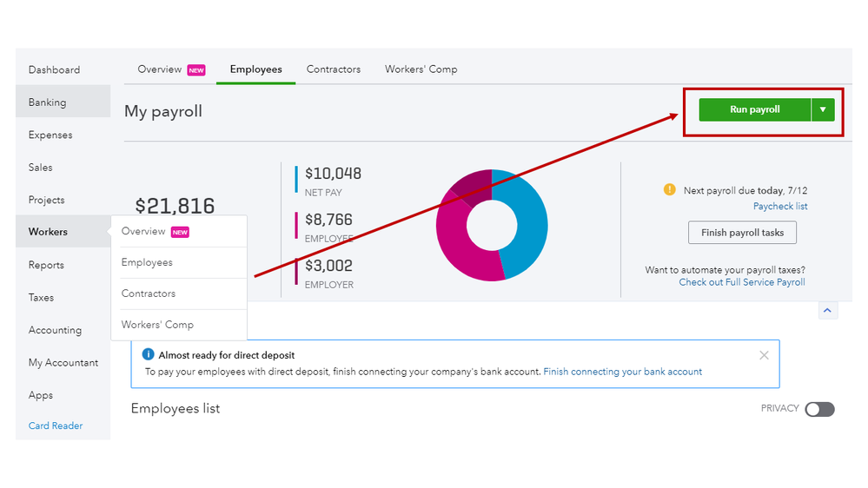
Task: Select Employees in the Workers flyout menu
Action: point(147,262)
